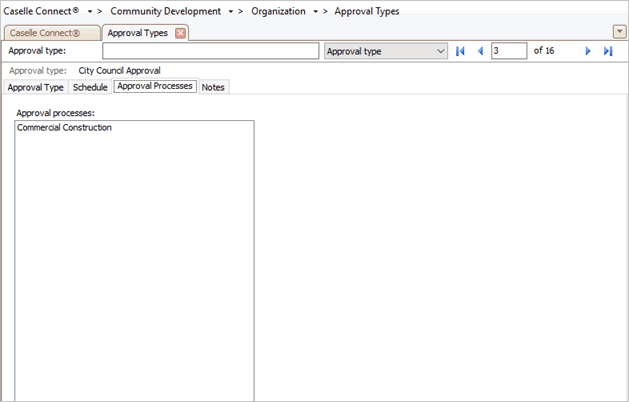
Task: Go to the previous record
Action: [x=479, y=51]
